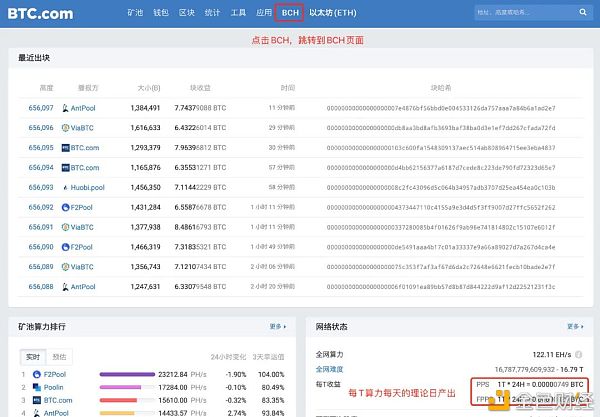Click 122.11 EH/s network hashrate
The height and width of the screenshot is (417, 600).
[x=552, y=355]
